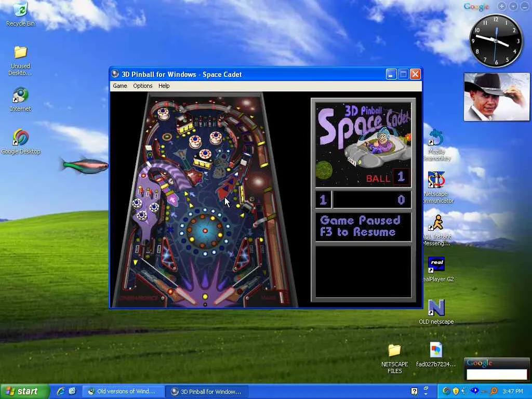Select the Netscape Communicator shortcut

[437, 188]
